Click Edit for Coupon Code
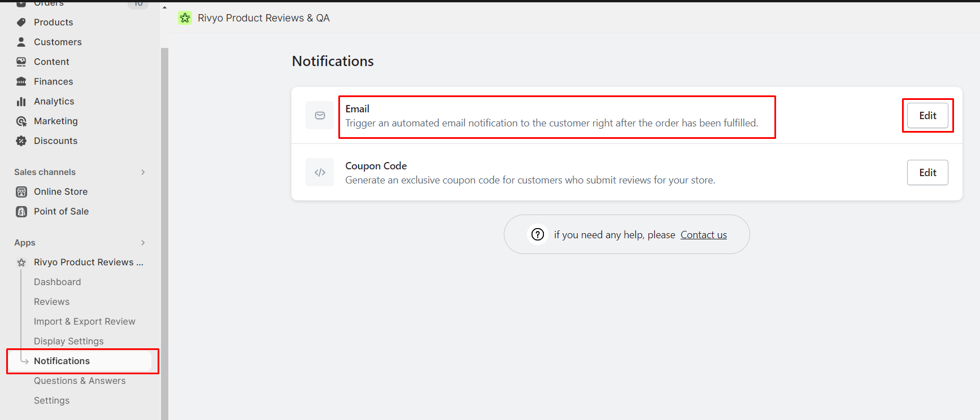 [x=927, y=172]
